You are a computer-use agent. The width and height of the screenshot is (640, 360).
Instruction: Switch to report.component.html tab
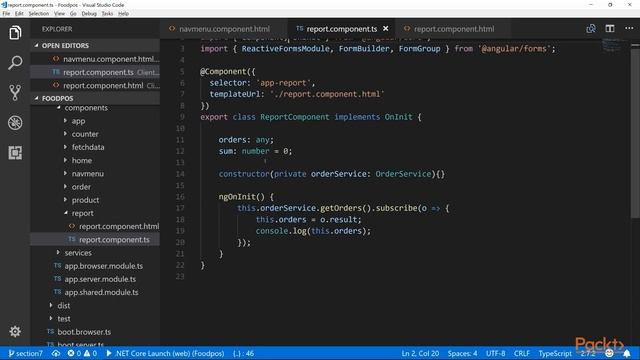[453, 29]
